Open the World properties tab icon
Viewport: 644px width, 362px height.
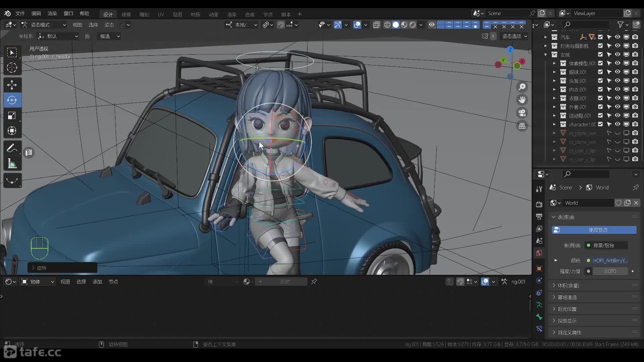(x=539, y=253)
